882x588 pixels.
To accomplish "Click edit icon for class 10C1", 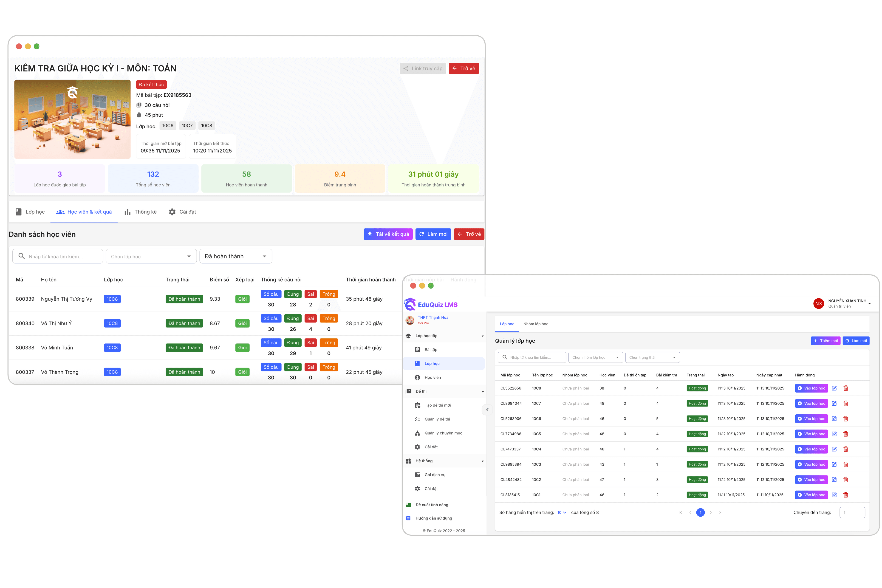I will (834, 495).
